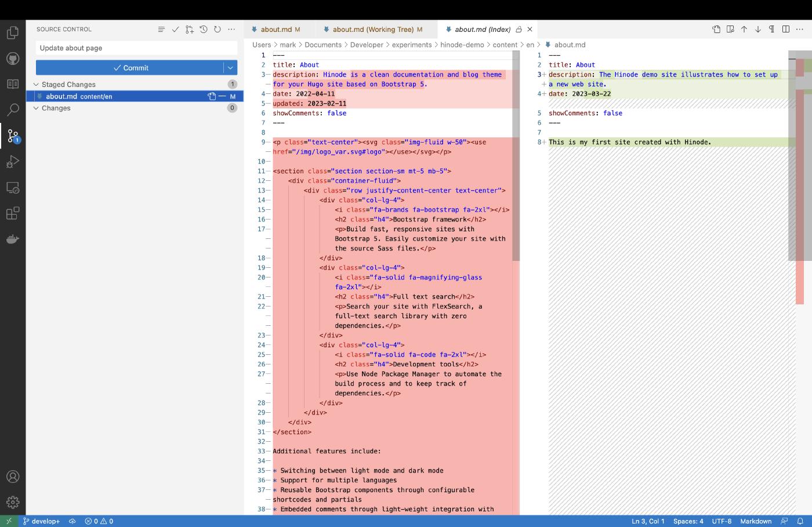Viewport: 812px width, 527px height.
Task: Open the Remote Explorer view
Action: click(13, 188)
